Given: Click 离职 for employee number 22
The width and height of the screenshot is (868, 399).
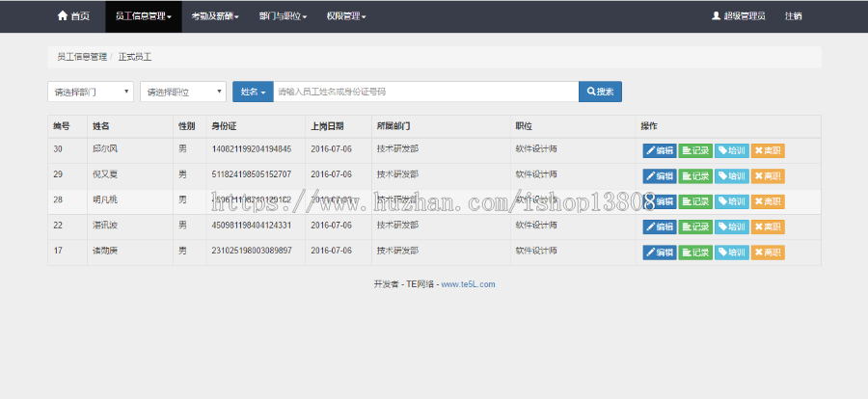Looking at the screenshot, I should (x=768, y=226).
